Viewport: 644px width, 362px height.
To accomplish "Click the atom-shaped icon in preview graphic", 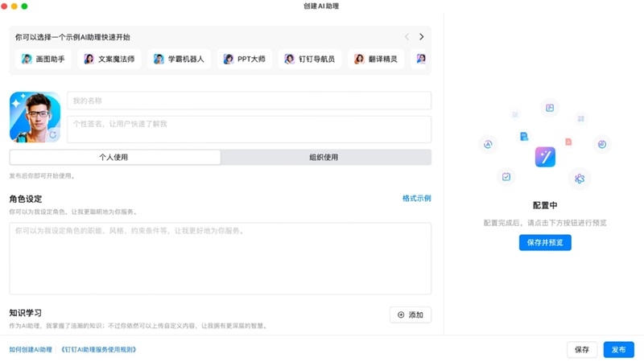I will click(x=580, y=179).
